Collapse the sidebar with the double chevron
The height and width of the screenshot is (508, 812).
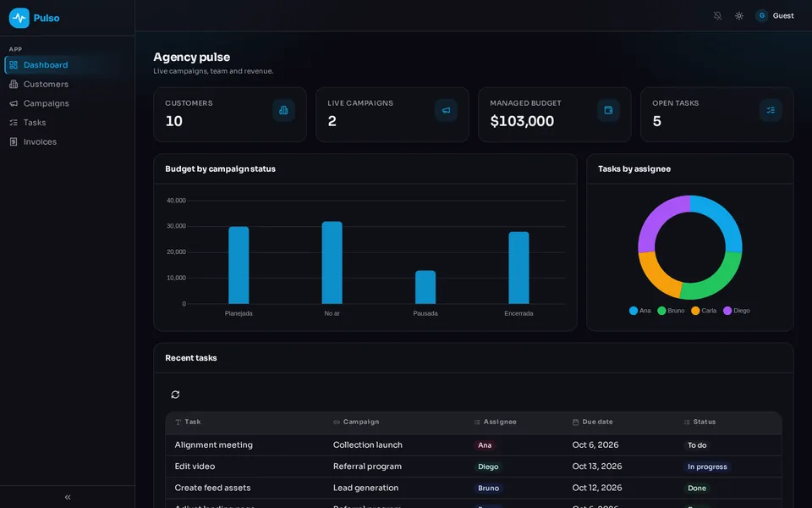coord(68,497)
